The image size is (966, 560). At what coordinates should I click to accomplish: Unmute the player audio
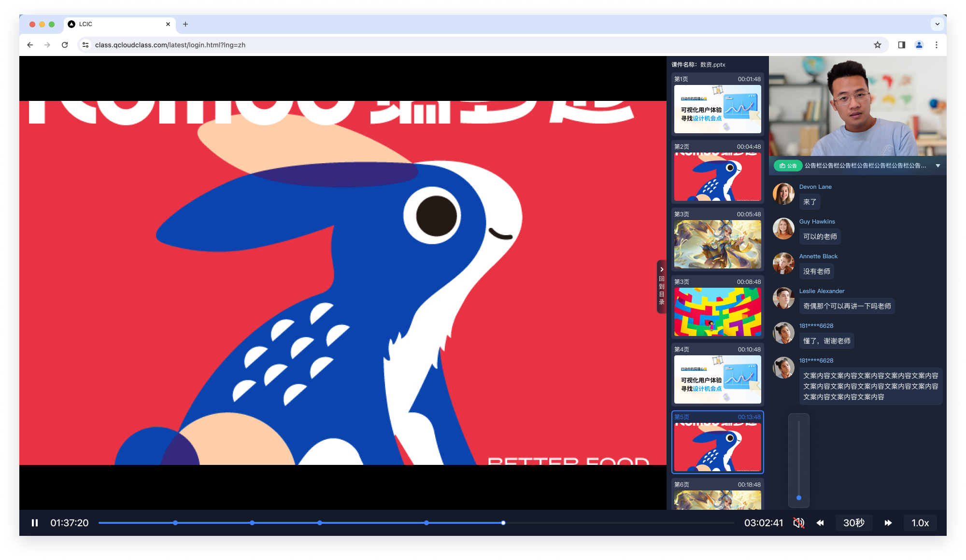tap(799, 523)
